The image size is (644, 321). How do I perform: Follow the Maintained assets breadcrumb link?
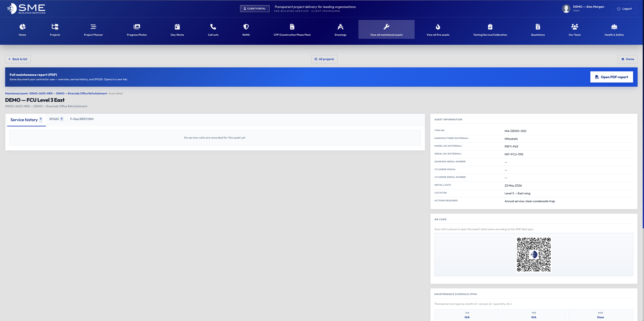click(16, 94)
